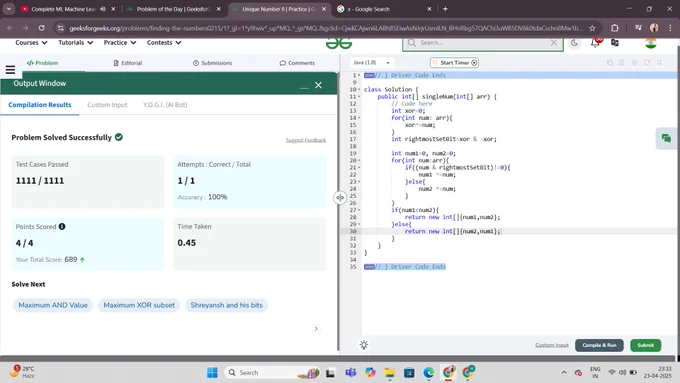
Task: Open the hamburger sidebar menu
Action: coord(10,69)
